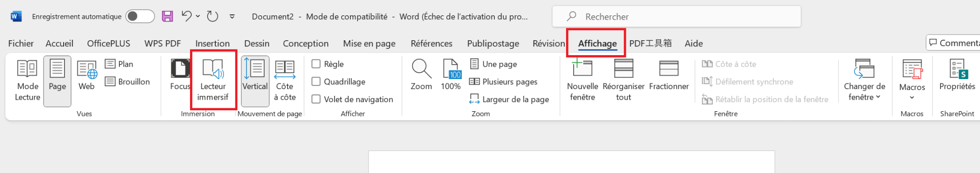Screen dimensions: 980x173
Task: Click the Redo icon
Action: coord(212,16)
